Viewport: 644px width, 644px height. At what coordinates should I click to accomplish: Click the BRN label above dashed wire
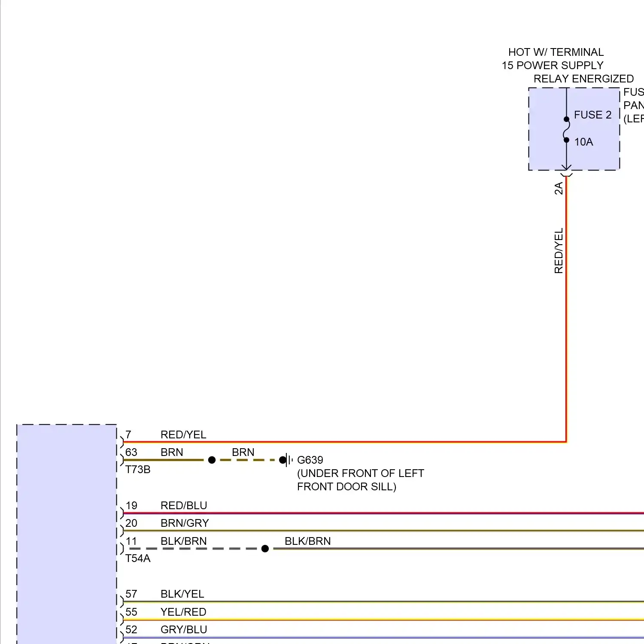pyautogui.click(x=243, y=453)
